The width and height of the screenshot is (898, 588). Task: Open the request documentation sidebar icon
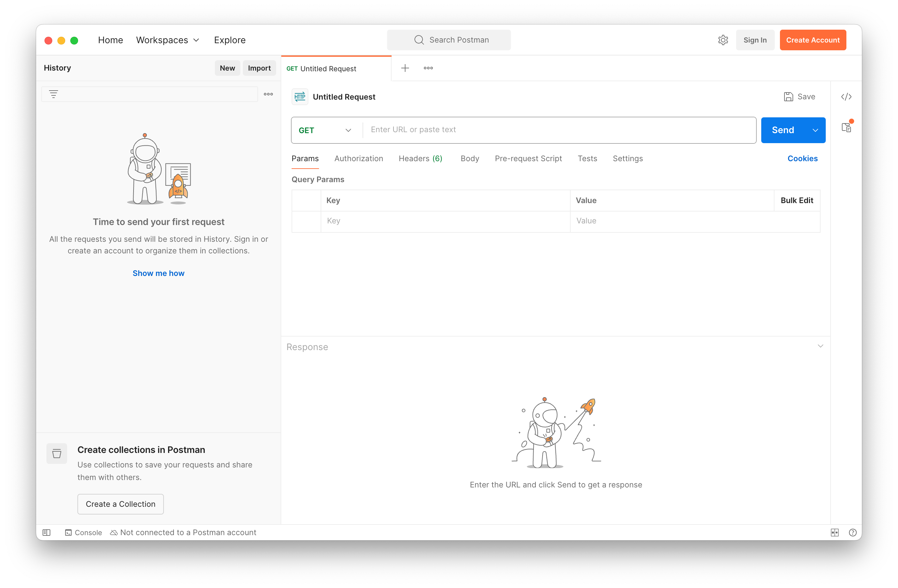[x=846, y=127]
